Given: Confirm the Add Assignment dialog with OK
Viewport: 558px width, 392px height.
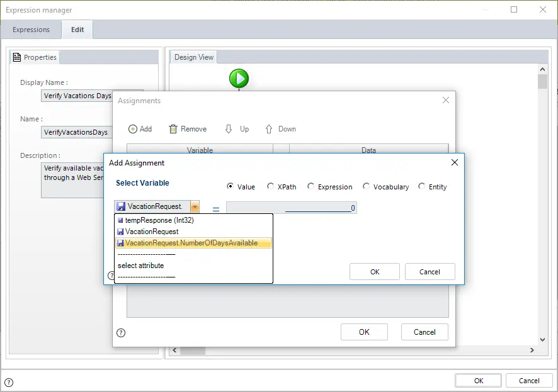Looking at the screenshot, I should 374,272.
